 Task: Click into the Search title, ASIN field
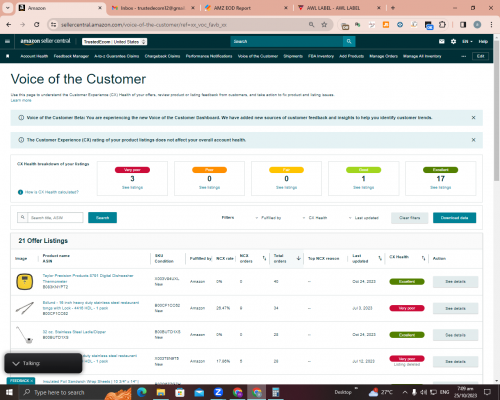55,218
